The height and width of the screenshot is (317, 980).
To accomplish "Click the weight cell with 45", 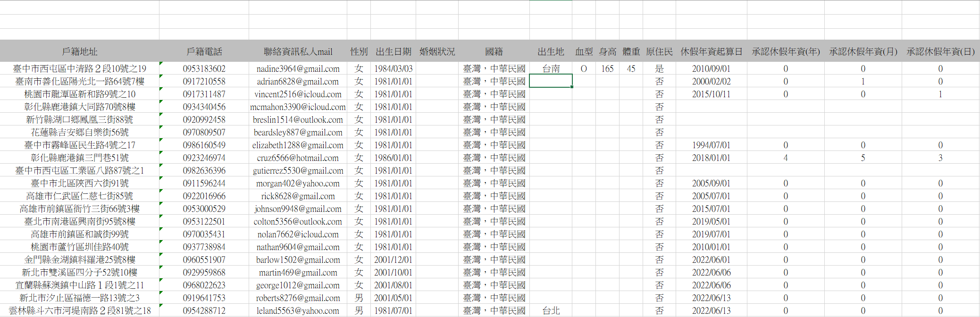I will [631, 69].
